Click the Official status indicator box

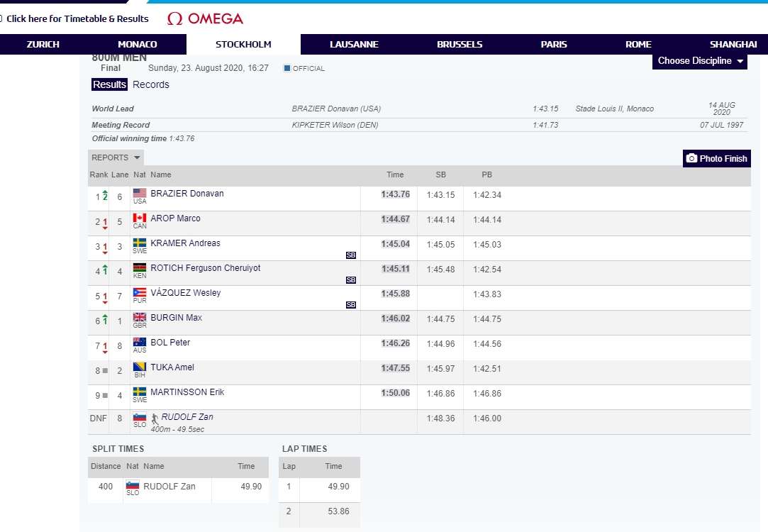pyautogui.click(x=287, y=68)
